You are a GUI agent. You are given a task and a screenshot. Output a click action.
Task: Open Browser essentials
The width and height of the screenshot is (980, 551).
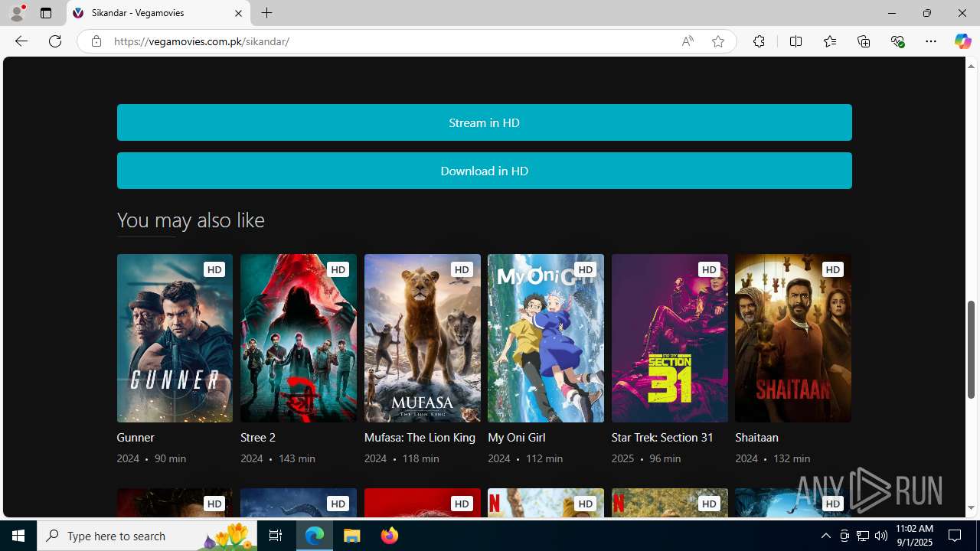coord(897,41)
